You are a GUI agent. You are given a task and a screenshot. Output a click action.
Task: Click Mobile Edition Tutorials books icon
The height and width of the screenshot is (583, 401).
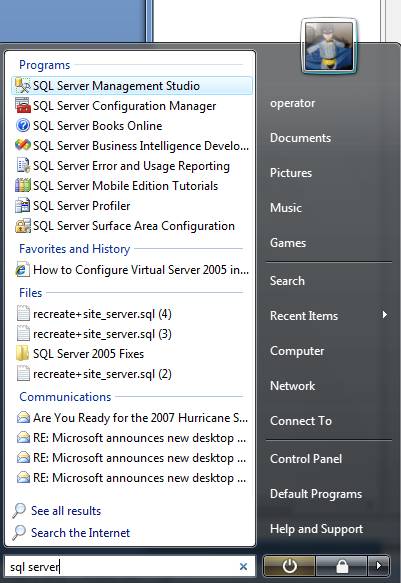click(22, 186)
